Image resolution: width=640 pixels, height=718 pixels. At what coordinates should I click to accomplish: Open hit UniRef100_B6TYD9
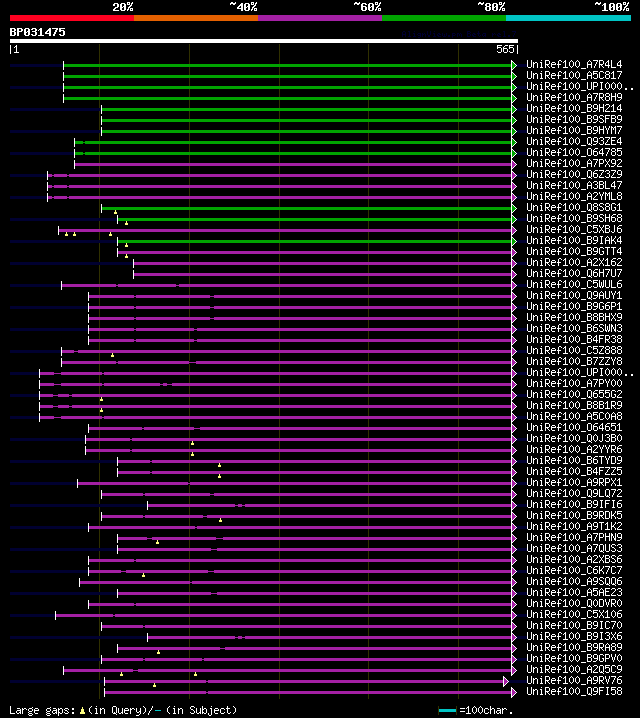(x=574, y=460)
